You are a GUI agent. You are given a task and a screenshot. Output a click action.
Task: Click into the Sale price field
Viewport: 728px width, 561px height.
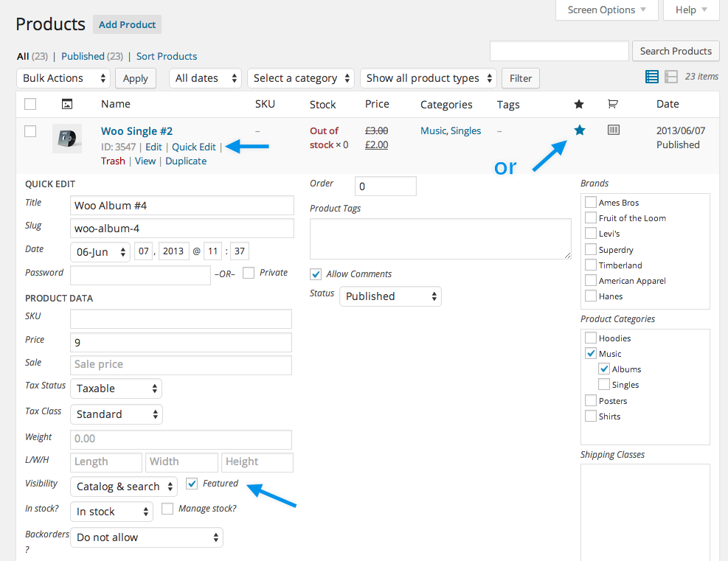coord(181,364)
